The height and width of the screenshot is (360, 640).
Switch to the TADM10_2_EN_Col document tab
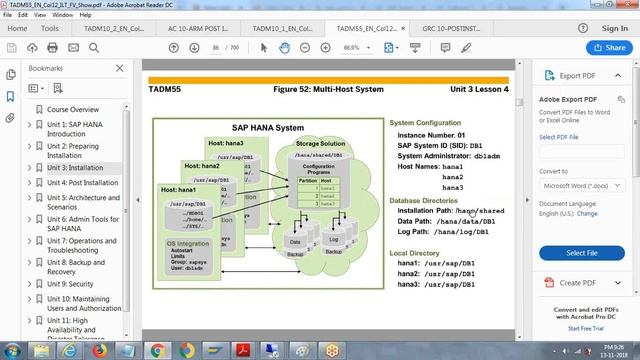coord(113,28)
